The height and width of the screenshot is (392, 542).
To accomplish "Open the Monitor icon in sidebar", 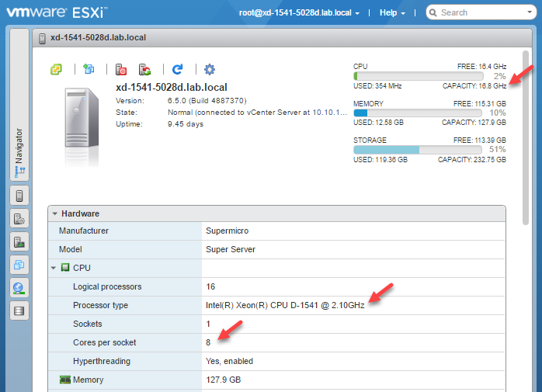I will click(x=19, y=242).
